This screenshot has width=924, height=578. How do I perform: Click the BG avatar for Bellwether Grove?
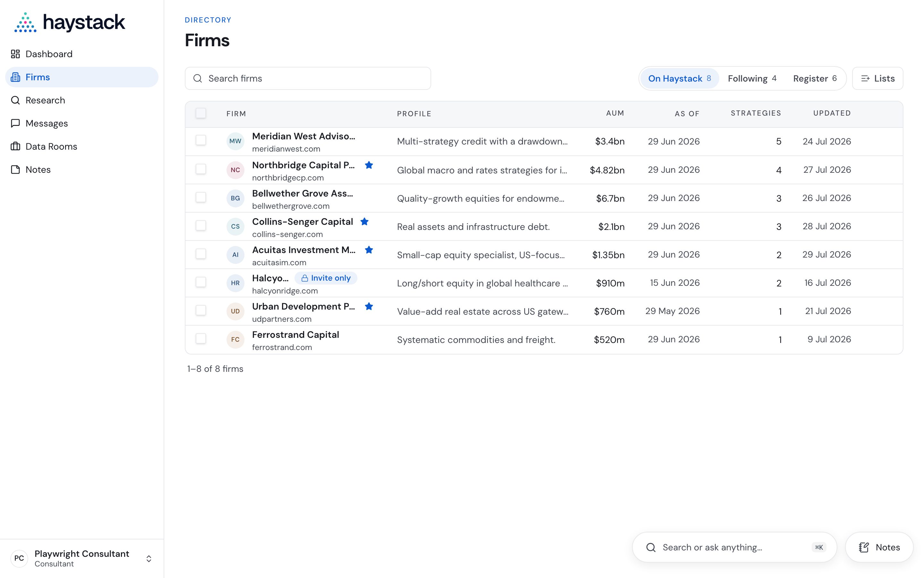point(235,198)
